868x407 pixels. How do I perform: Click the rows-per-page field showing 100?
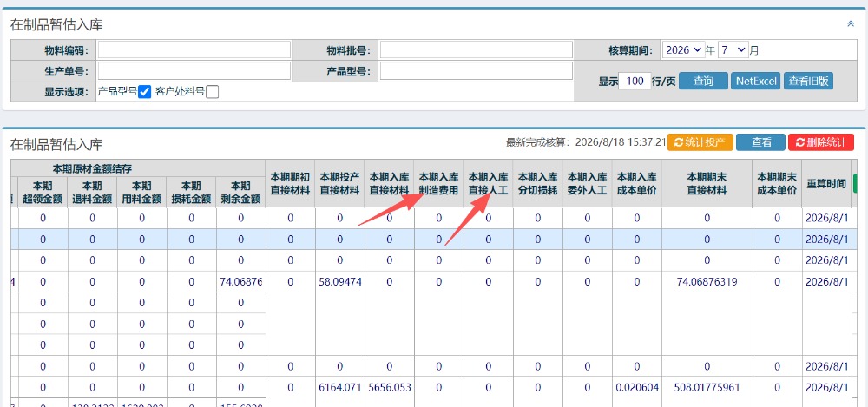[x=635, y=82]
